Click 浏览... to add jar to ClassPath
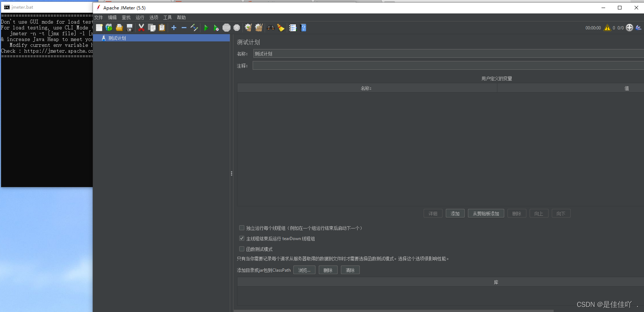The height and width of the screenshot is (312, 644). click(305, 270)
